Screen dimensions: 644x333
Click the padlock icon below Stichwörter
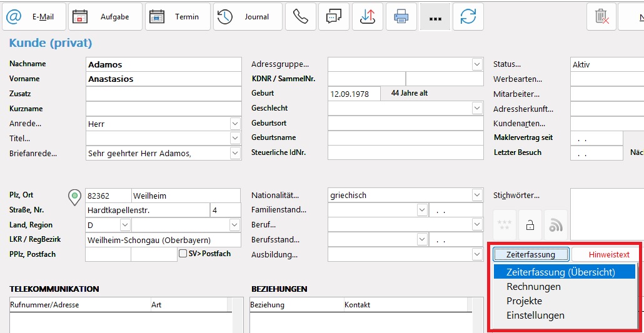coord(530,226)
